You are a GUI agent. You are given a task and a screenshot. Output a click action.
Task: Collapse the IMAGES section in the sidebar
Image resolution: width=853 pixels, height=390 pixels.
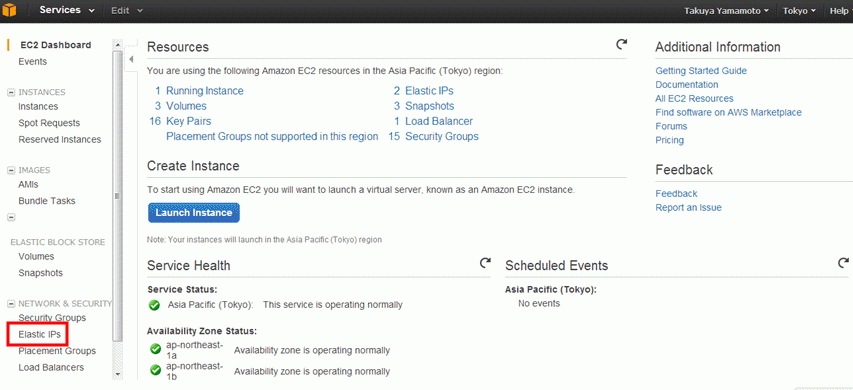(11, 170)
